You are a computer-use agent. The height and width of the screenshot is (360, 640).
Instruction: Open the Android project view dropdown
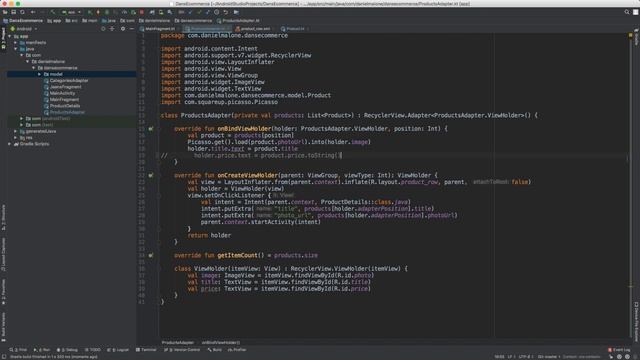(x=24, y=29)
